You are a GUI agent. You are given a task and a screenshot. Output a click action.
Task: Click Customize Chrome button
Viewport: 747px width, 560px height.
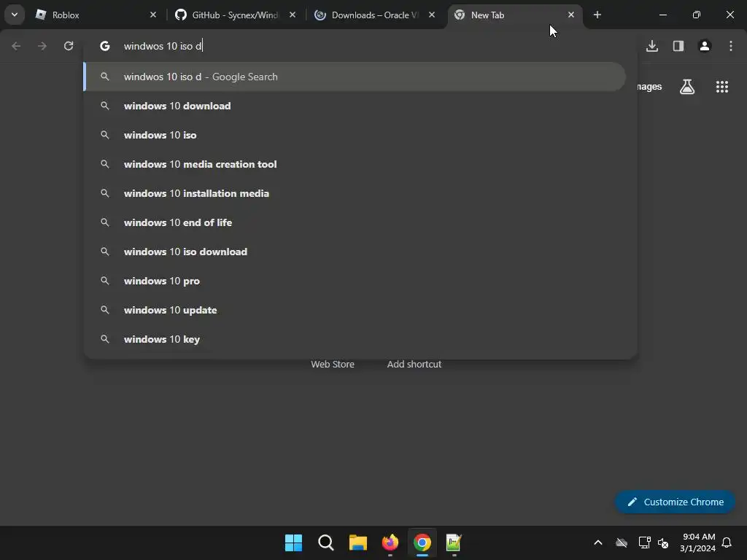point(675,502)
